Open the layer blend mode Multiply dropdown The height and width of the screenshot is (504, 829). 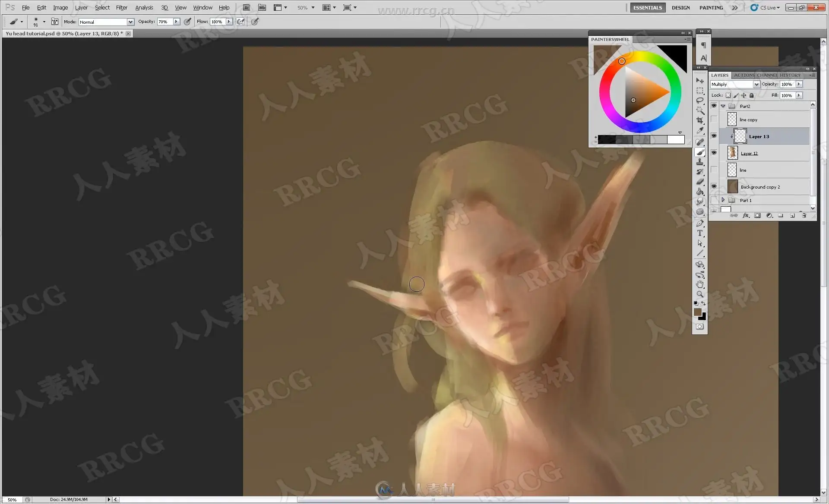click(756, 84)
